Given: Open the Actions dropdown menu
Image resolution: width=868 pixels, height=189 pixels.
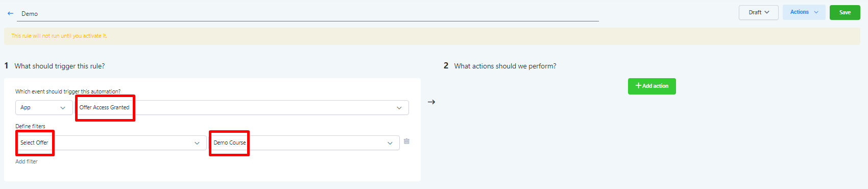Looking at the screenshot, I should (804, 12).
